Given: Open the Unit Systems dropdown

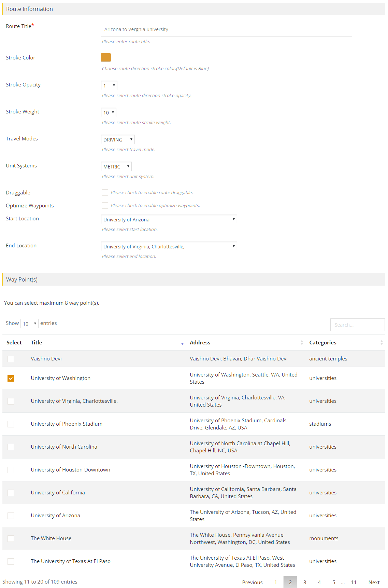Looking at the screenshot, I should click(x=116, y=166).
